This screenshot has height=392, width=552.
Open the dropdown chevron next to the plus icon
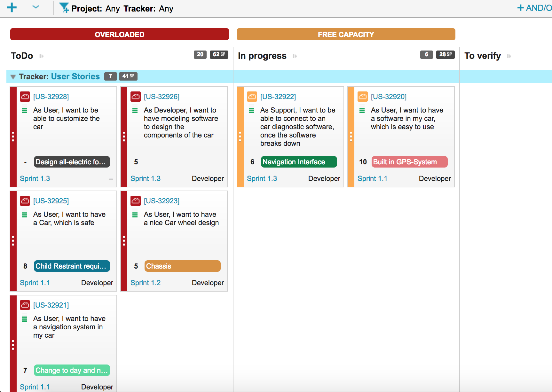[x=35, y=7]
